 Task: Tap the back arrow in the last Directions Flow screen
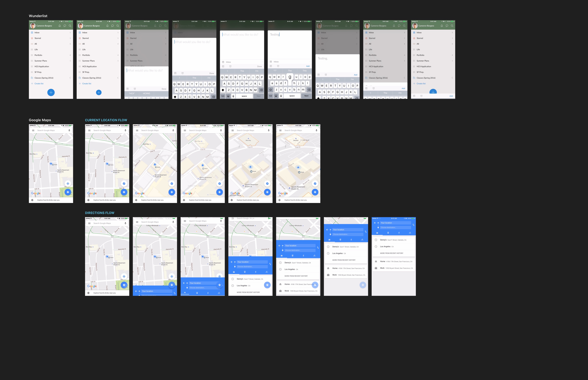pos(375,223)
